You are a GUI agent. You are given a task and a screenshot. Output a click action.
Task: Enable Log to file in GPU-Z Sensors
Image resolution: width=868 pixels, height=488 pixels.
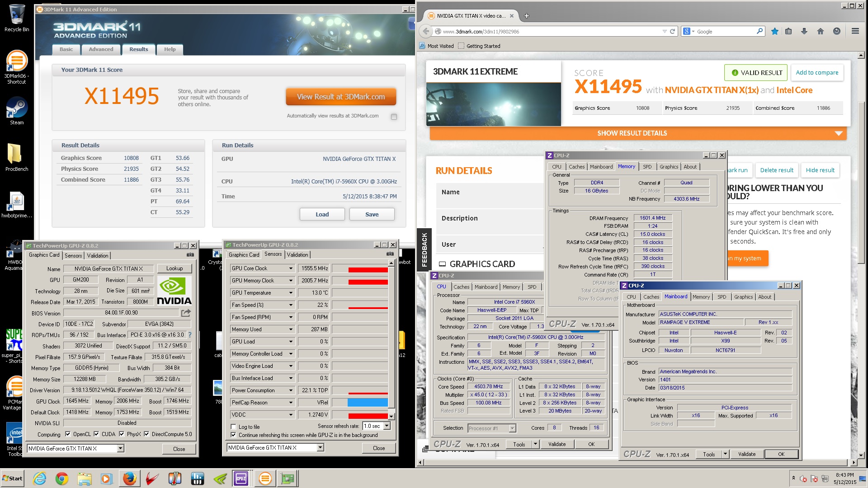coord(233,427)
